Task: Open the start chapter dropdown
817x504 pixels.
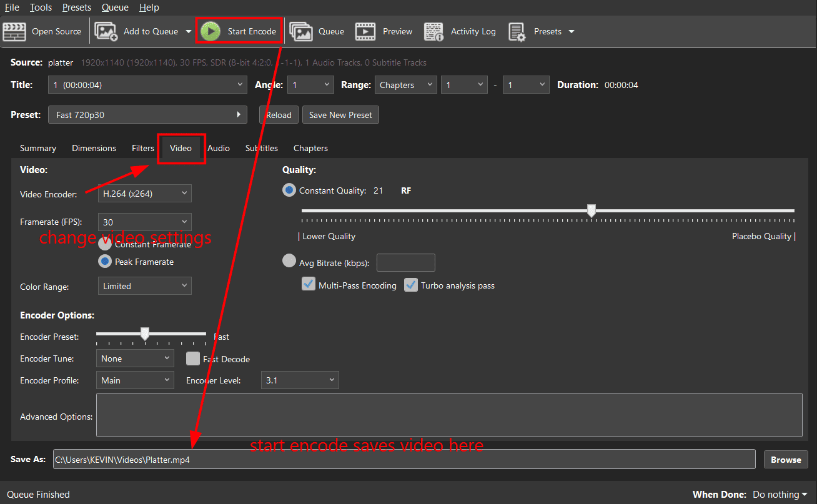Action: 464,85
